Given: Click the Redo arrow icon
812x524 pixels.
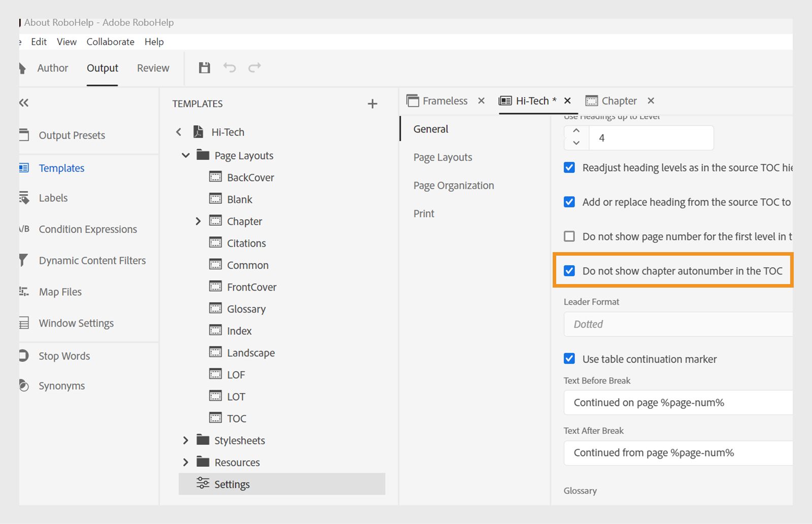Looking at the screenshot, I should pyautogui.click(x=255, y=67).
